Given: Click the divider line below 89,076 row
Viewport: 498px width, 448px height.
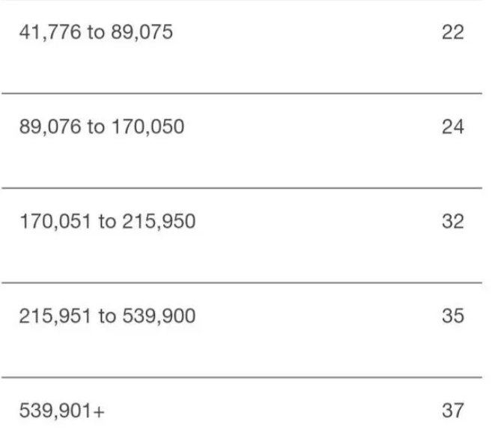Looking at the screenshot, I should coord(242,188).
